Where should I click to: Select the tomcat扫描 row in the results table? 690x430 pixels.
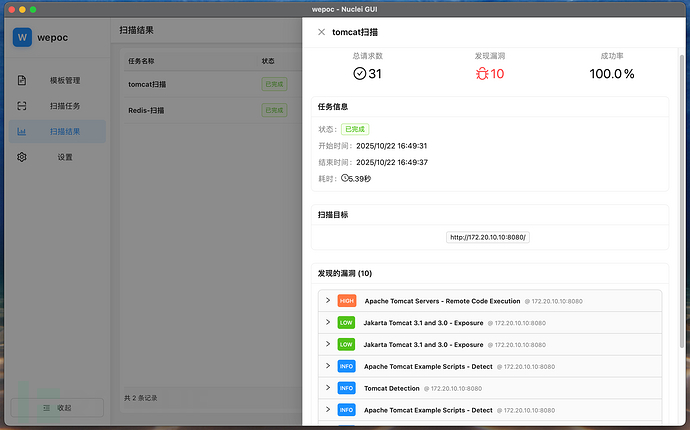(146, 84)
